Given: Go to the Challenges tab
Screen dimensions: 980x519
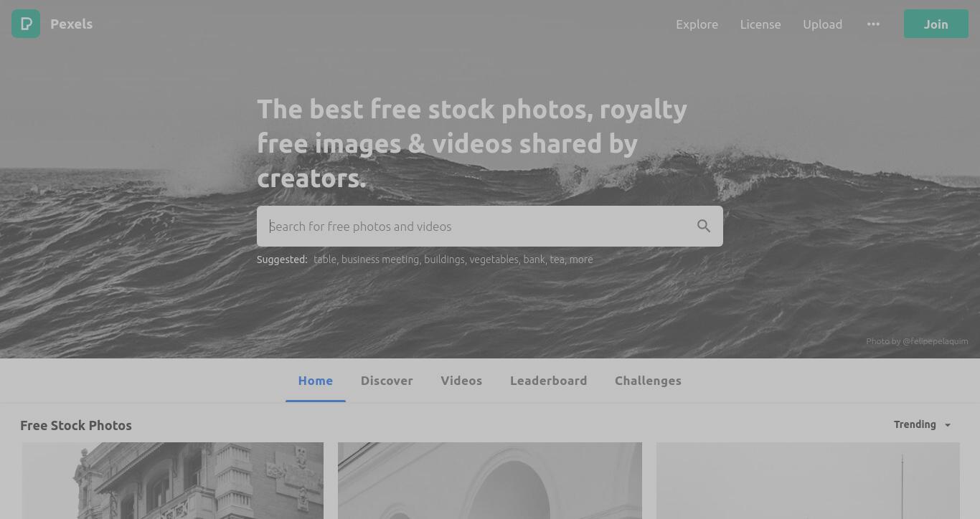Looking at the screenshot, I should tap(648, 381).
